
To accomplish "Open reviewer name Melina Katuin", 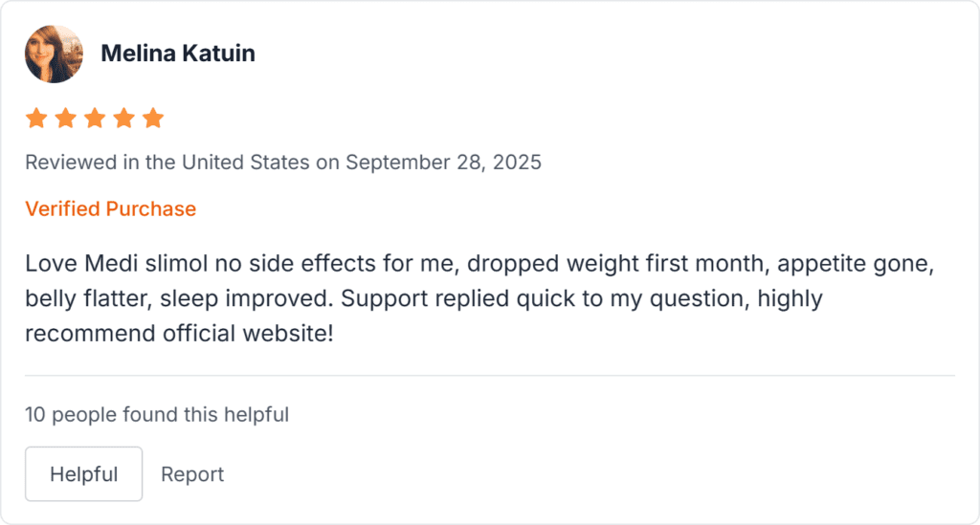I will tap(178, 54).
